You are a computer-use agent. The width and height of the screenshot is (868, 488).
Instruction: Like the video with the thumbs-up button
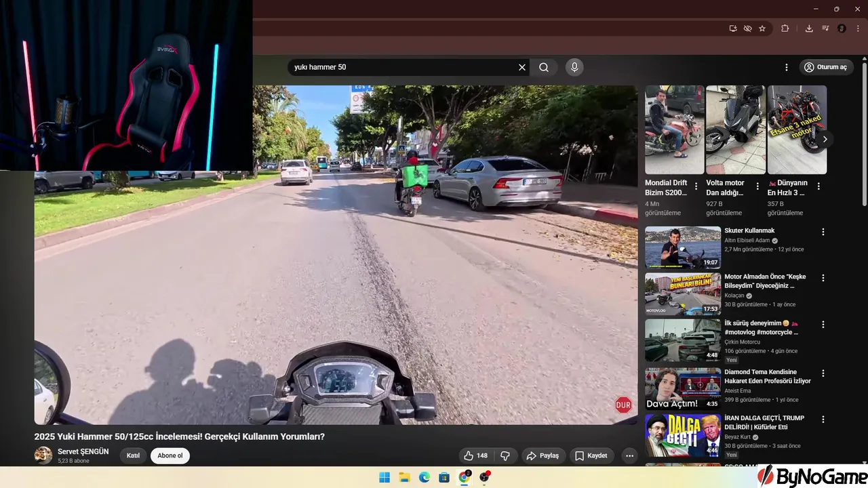[477, 455]
